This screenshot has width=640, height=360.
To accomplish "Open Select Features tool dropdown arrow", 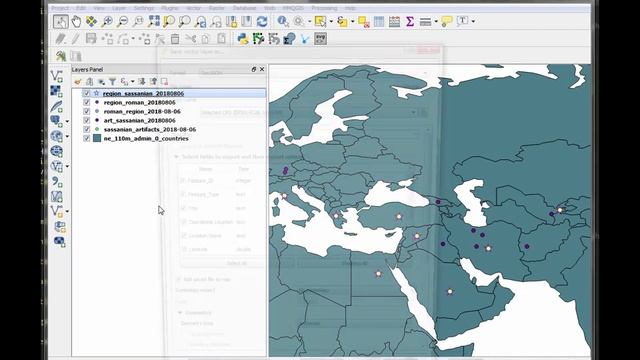I will coord(331,21).
